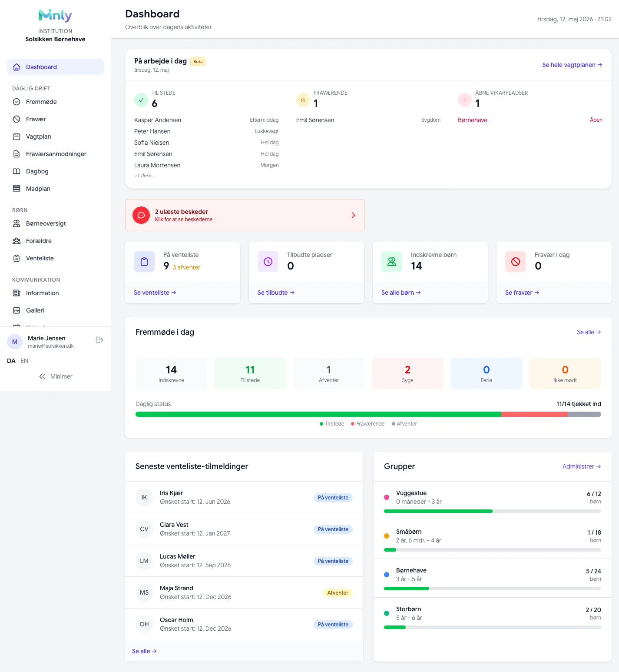The image size is (619, 672).
Task: Collapse the sidebar with Minimer
Action: point(56,376)
